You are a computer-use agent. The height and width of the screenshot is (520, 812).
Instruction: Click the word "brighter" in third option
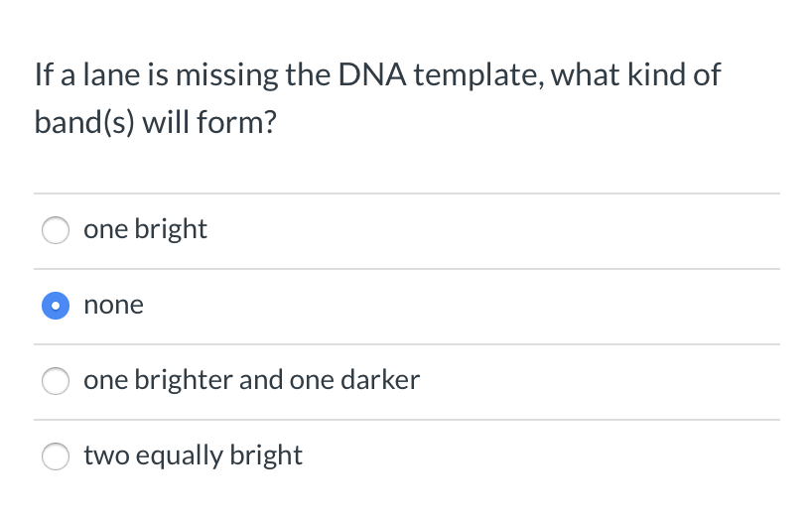(184, 380)
